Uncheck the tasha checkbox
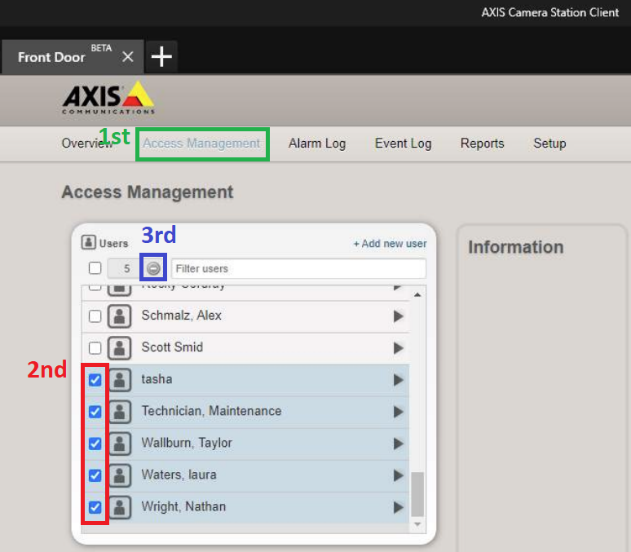Image resolution: width=631 pixels, height=552 pixels. click(95, 380)
